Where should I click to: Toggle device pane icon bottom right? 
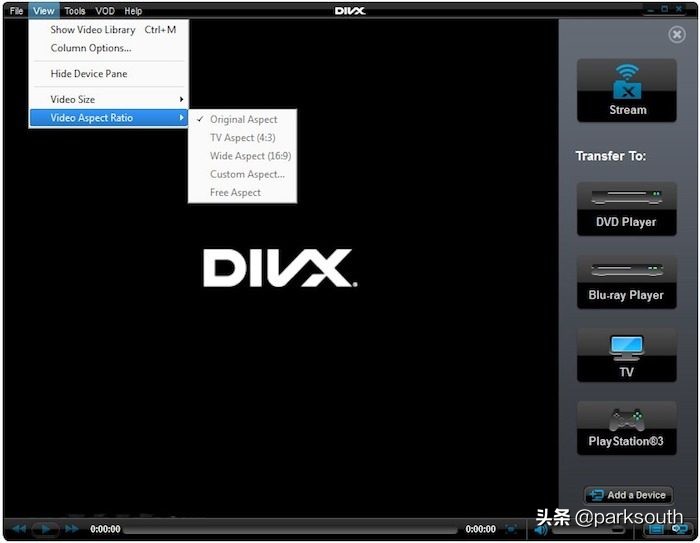[x=680, y=529]
